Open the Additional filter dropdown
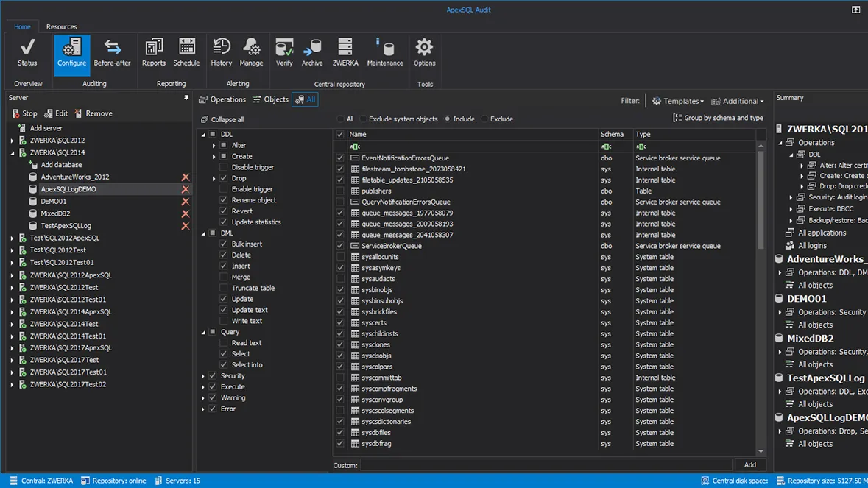868x488 pixels. [x=738, y=101]
